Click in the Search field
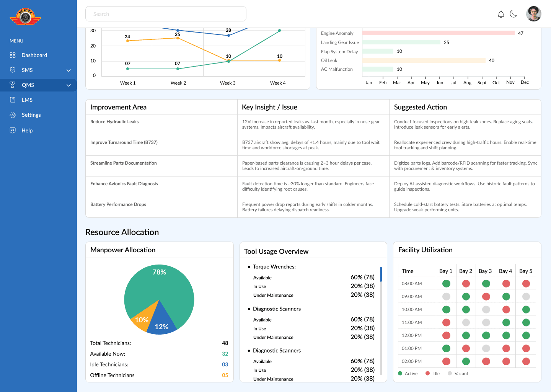Viewport: 551px width, 392px height. [166, 14]
